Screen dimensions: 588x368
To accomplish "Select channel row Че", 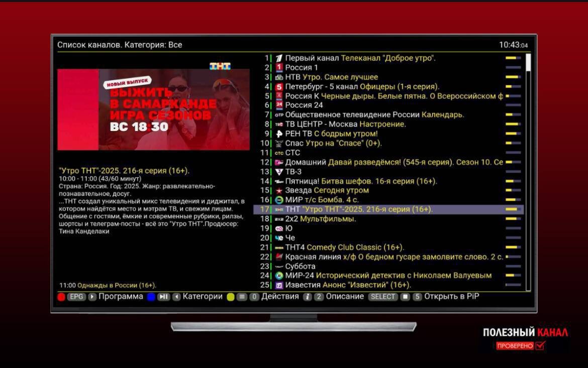I will coord(389,238).
